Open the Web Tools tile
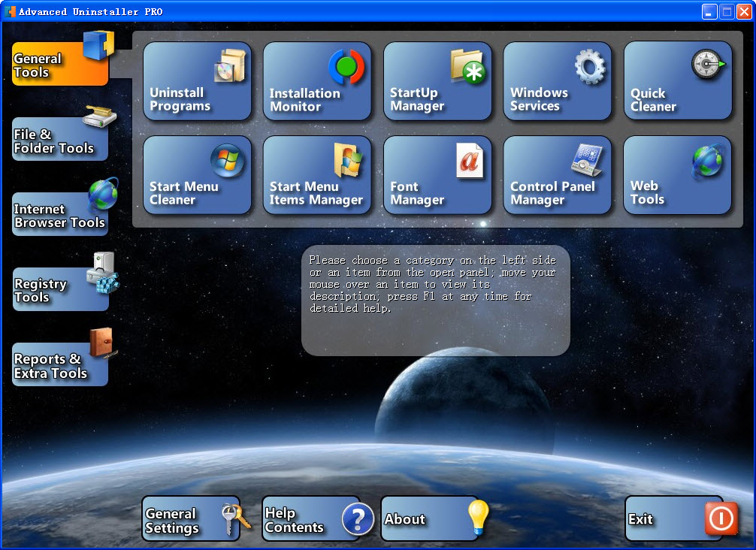The image size is (756, 550). coord(678,175)
